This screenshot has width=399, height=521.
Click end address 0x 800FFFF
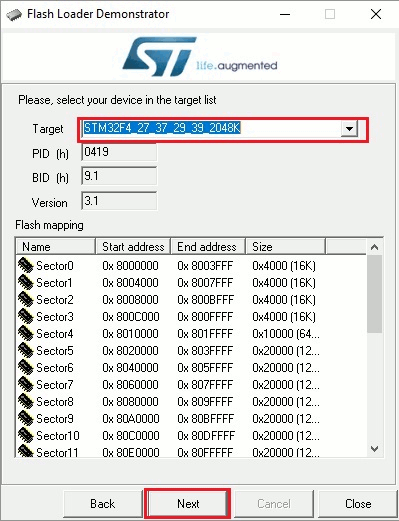pyautogui.click(x=205, y=317)
